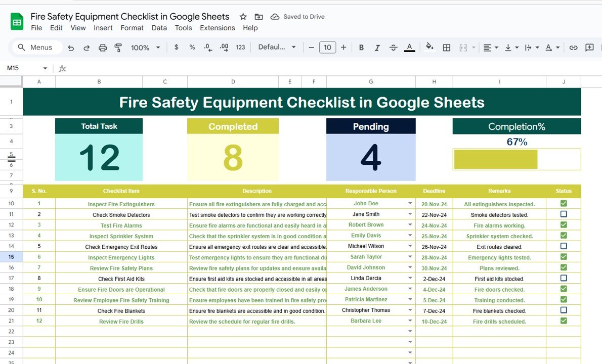Uncheck status for Inspect Fire Extinguishers
Image resolution: width=602 pixels, height=364 pixels.
pyautogui.click(x=564, y=203)
